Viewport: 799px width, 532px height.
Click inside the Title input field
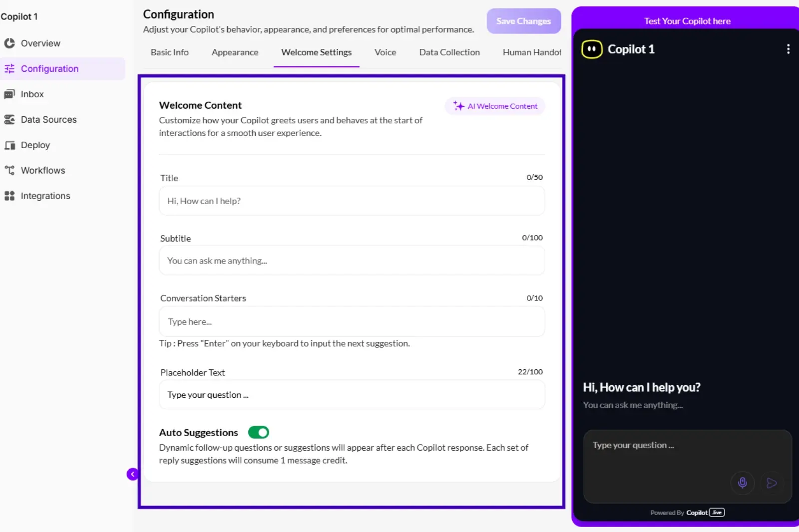point(352,201)
